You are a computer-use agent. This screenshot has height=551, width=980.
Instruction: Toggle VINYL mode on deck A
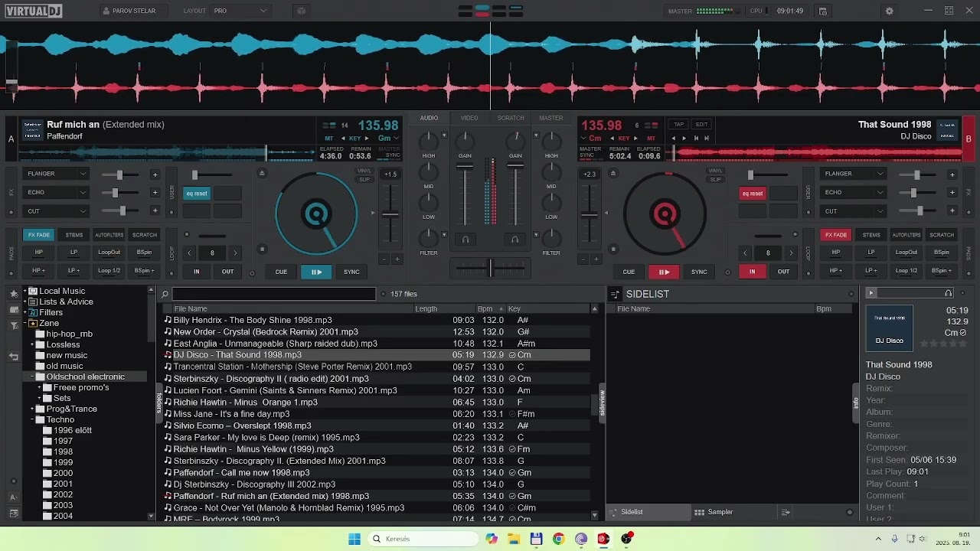click(364, 171)
